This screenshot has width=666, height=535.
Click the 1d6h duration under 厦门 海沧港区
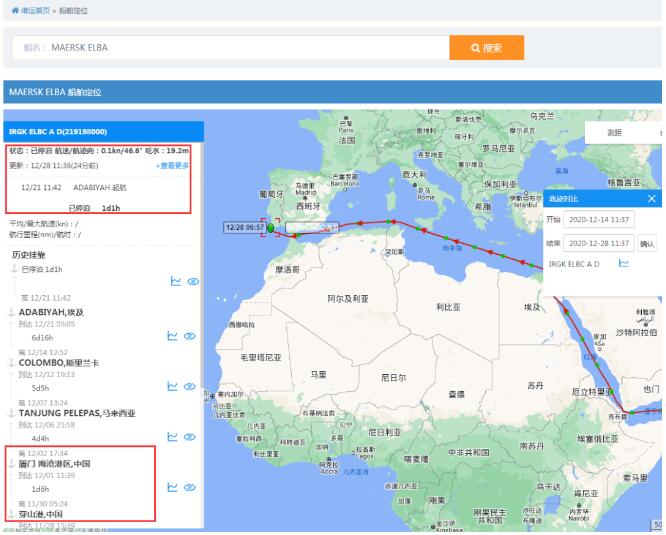(x=40, y=489)
